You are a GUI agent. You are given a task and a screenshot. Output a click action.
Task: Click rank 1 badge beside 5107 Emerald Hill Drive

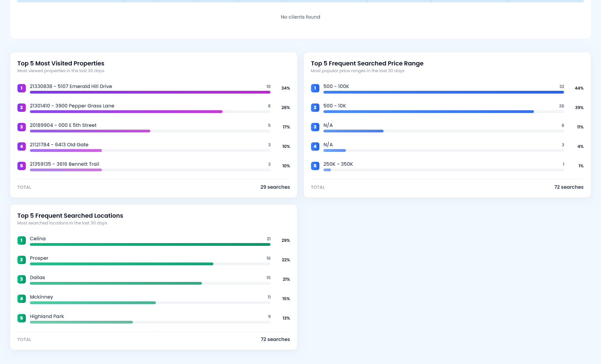point(21,88)
